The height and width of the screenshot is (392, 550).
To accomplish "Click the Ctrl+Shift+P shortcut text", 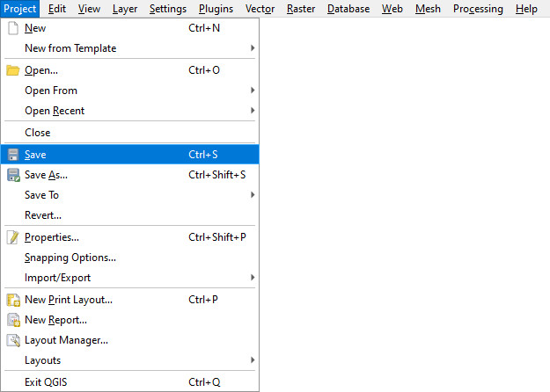I will pyautogui.click(x=217, y=237).
